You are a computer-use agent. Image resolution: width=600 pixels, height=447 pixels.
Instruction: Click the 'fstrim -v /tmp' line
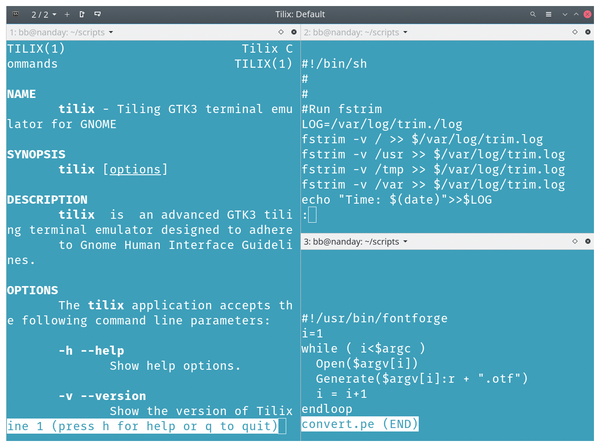[433, 169]
